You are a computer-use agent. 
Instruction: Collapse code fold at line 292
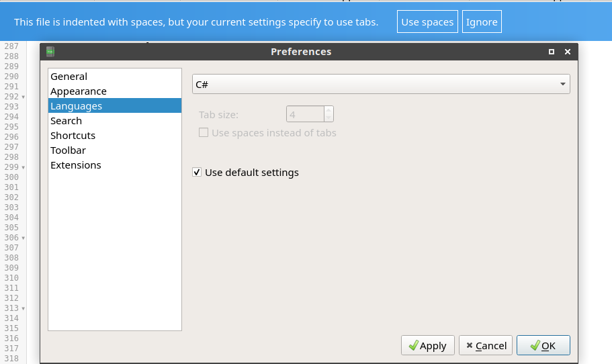point(23,97)
